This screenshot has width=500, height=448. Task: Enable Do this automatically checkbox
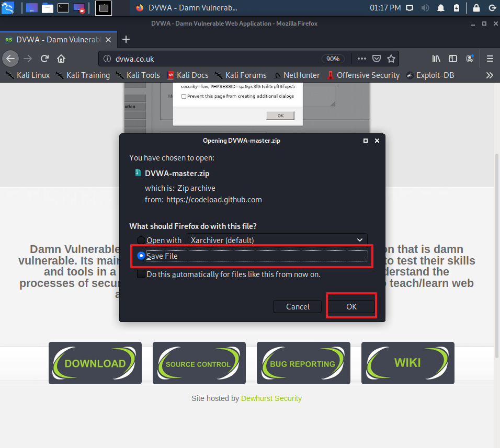coord(141,274)
